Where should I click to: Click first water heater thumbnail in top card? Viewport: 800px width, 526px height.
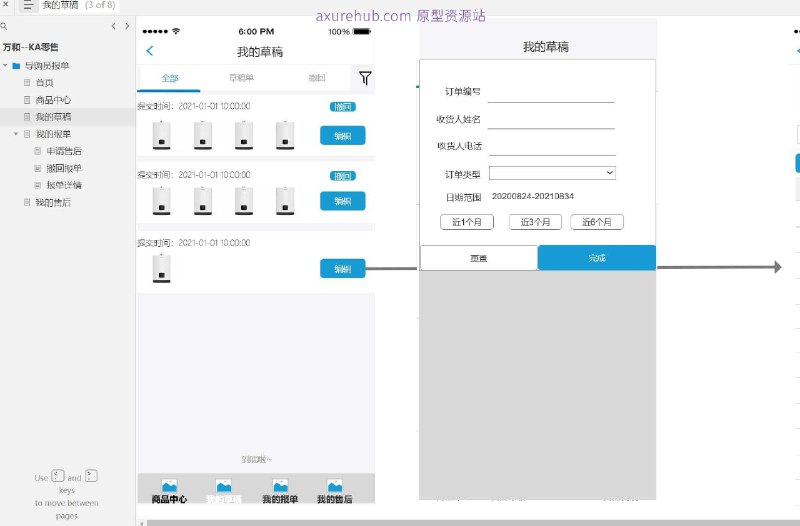click(162, 136)
